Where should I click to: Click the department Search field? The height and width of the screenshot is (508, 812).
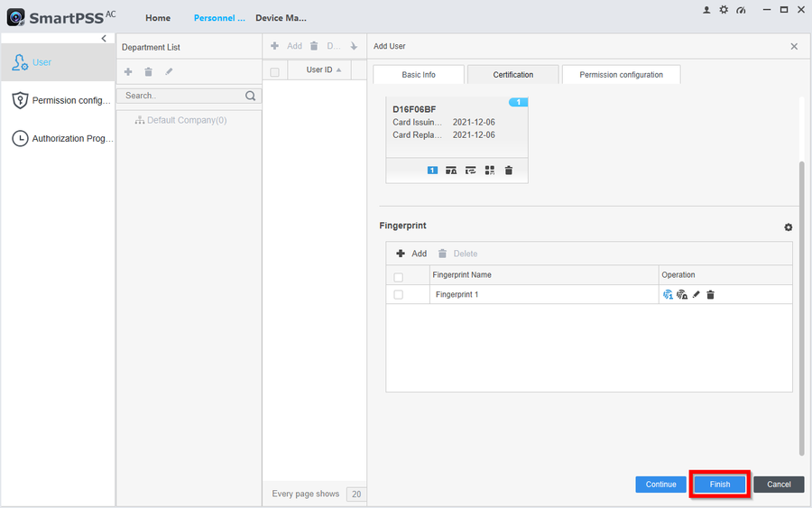tap(182, 96)
